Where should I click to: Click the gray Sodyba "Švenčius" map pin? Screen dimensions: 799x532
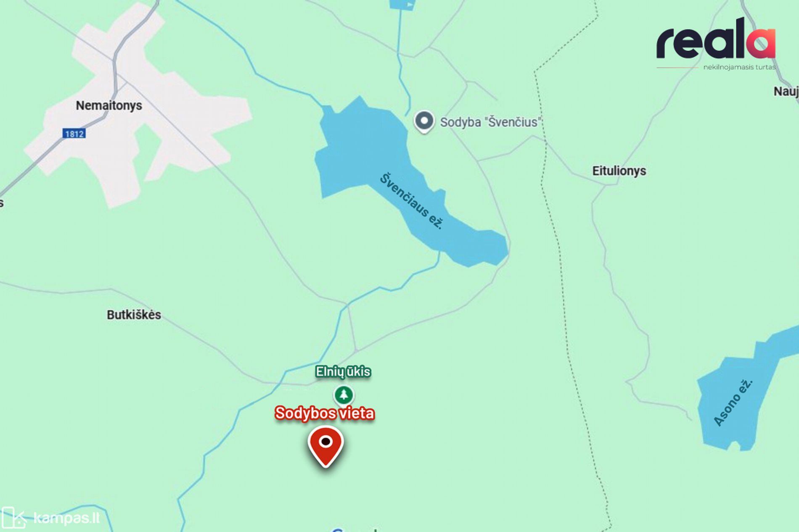point(424,122)
